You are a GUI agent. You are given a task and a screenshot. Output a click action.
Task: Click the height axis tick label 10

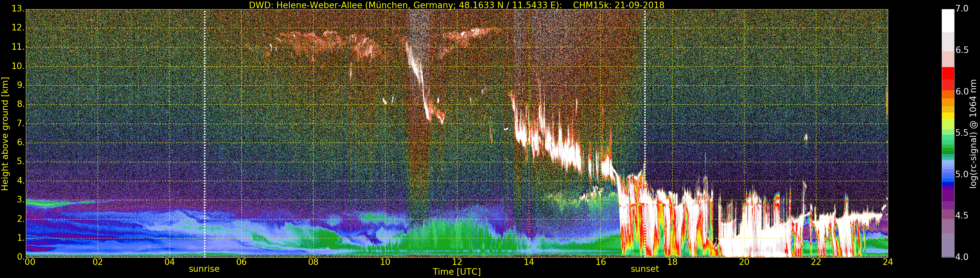tap(18, 66)
